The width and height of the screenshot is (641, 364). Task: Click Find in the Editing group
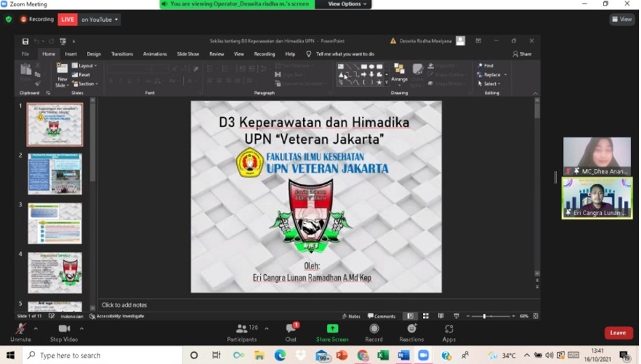(485, 65)
